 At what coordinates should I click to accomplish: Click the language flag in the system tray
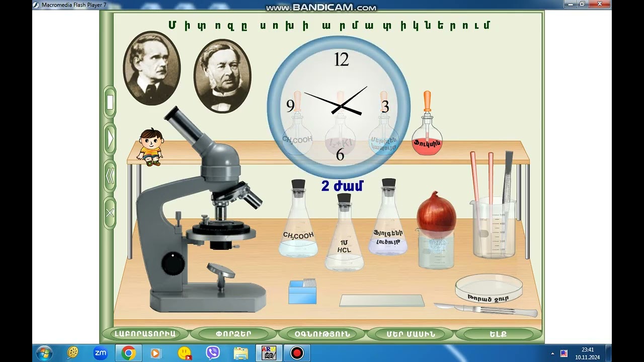564,353
